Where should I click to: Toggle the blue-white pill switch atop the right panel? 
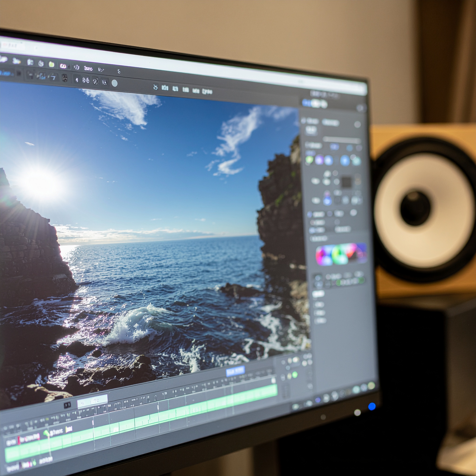tap(315, 103)
